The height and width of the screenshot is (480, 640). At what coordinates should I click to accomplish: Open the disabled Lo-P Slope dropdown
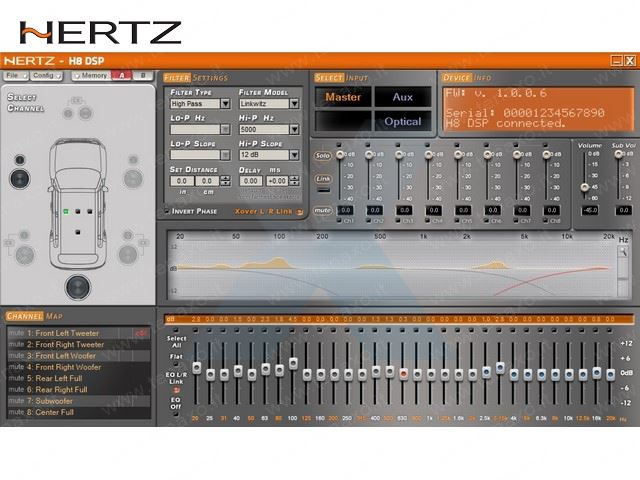pos(200,155)
